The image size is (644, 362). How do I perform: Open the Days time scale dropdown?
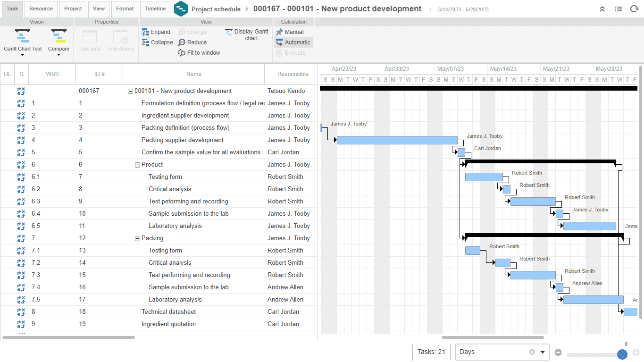(543, 352)
